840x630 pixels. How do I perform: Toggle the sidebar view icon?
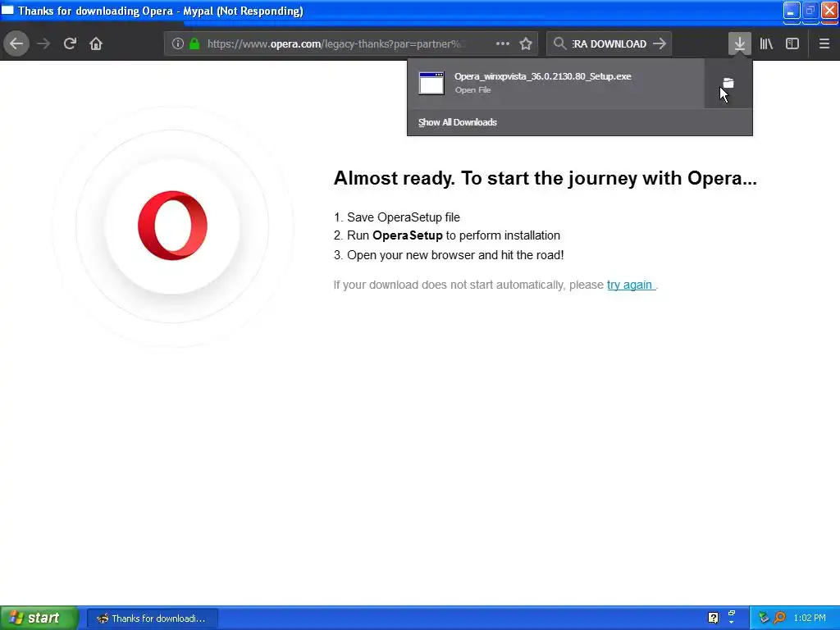[x=792, y=43]
